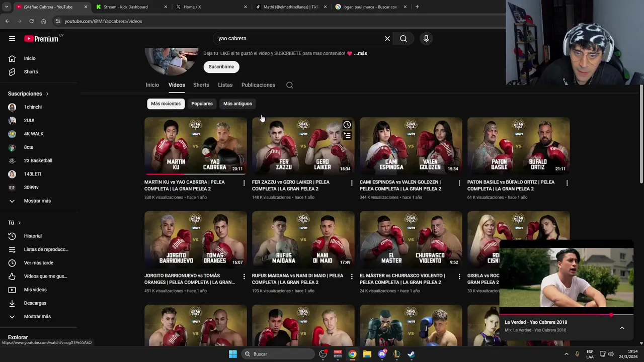The image size is (644, 362).
Task: Select the Publicaciones channel tab
Action: coord(258,85)
